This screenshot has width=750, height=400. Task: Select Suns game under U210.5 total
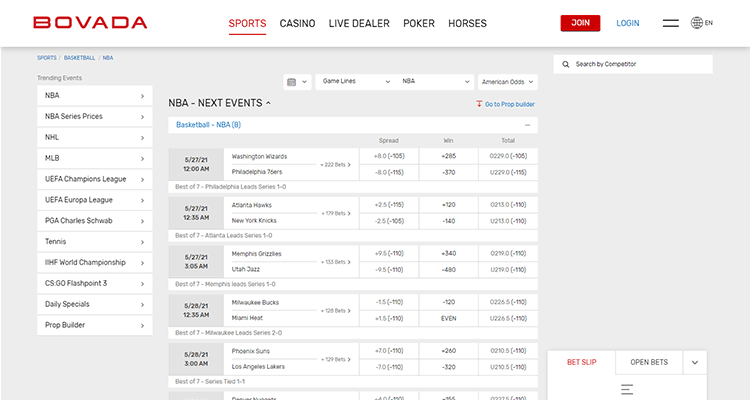click(x=508, y=367)
